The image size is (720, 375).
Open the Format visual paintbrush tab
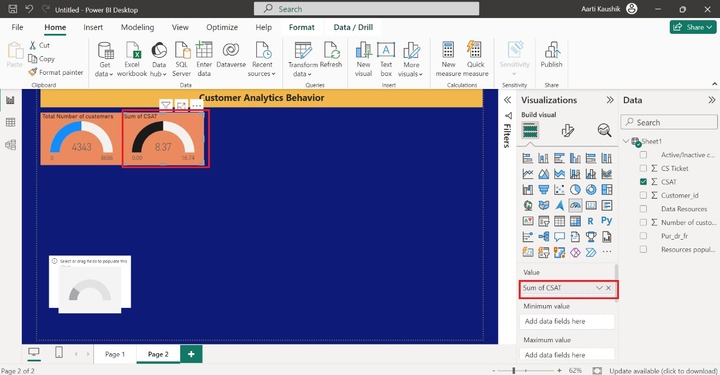568,131
